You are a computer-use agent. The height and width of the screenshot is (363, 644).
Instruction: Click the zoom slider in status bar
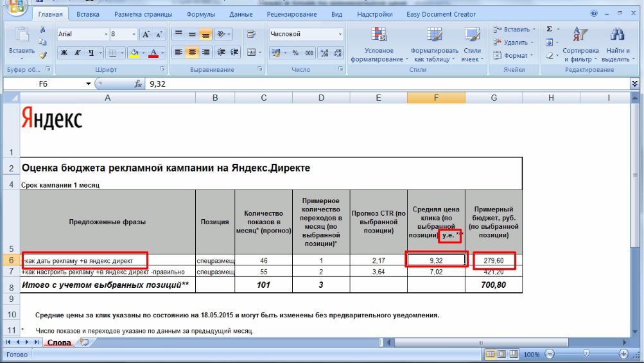(586, 354)
